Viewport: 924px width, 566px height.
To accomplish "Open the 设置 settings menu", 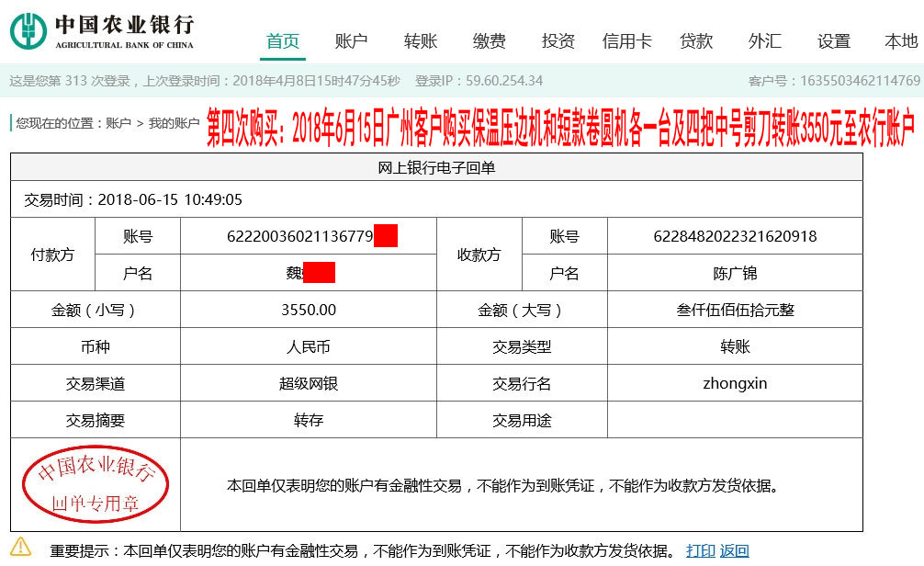I will coord(832,40).
